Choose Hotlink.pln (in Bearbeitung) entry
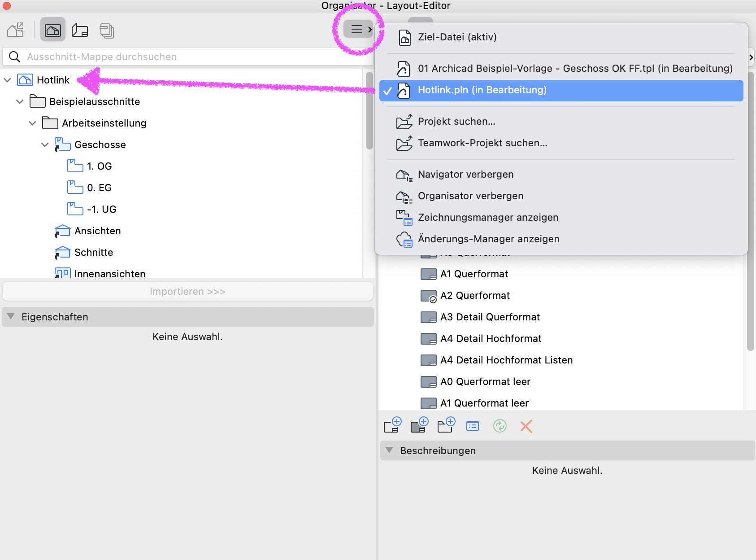Viewport: 756px width, 560px height. [x=561, y=90]
